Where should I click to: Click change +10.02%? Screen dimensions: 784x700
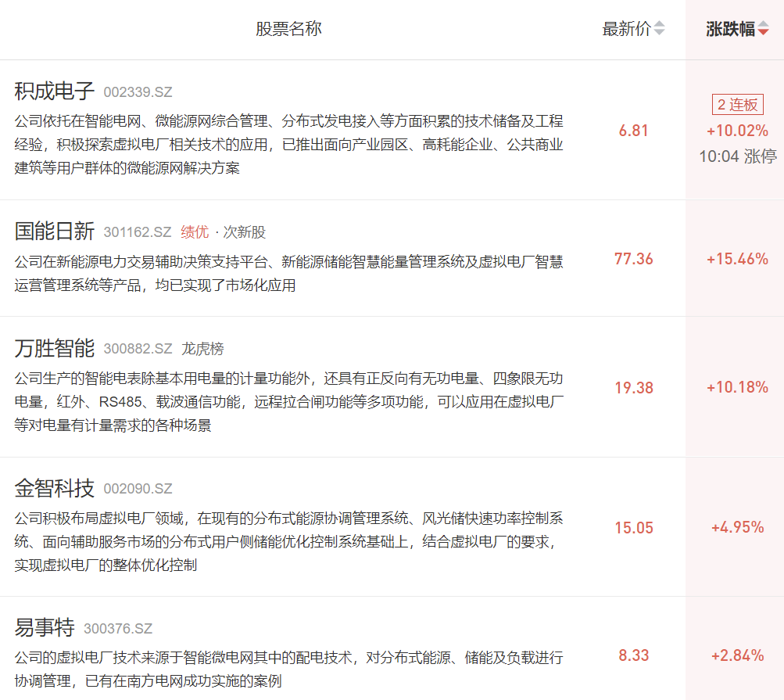pyautogui.click(x=738, y=131)
